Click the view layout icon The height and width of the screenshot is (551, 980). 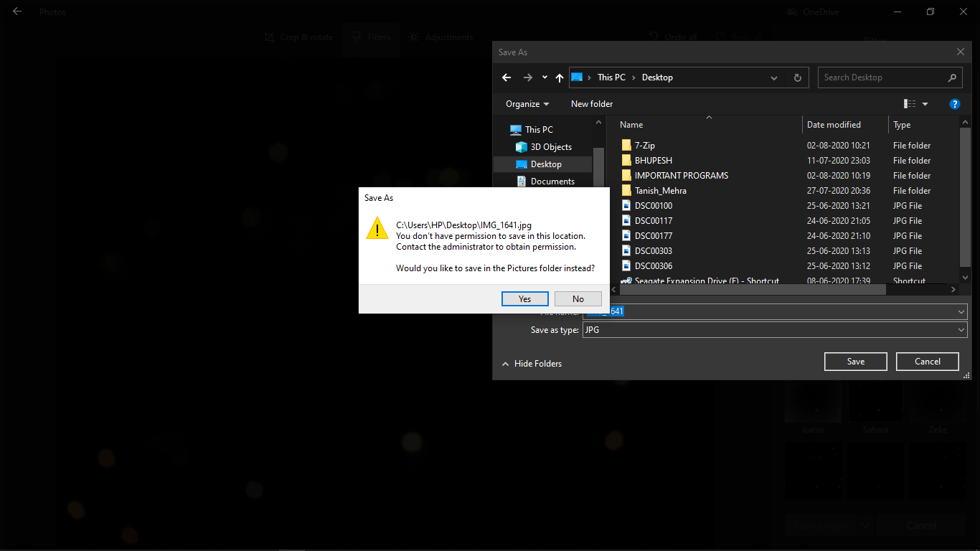(x=910, y=104)
